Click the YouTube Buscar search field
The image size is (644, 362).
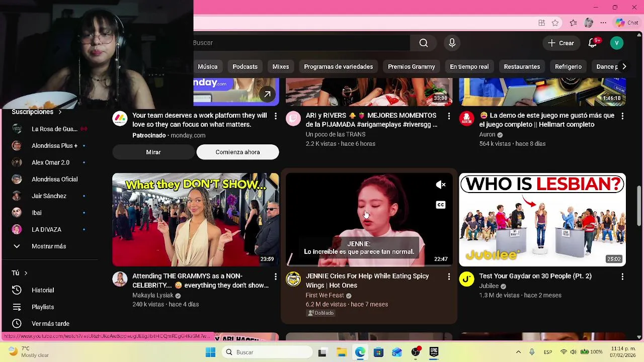301,43
